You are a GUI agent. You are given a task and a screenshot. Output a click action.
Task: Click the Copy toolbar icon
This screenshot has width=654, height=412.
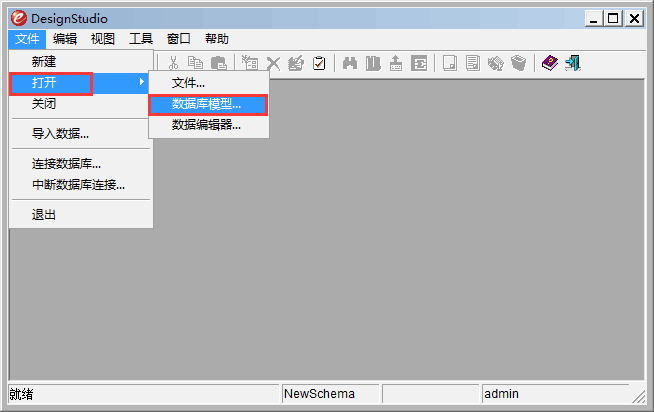point(195,63)
